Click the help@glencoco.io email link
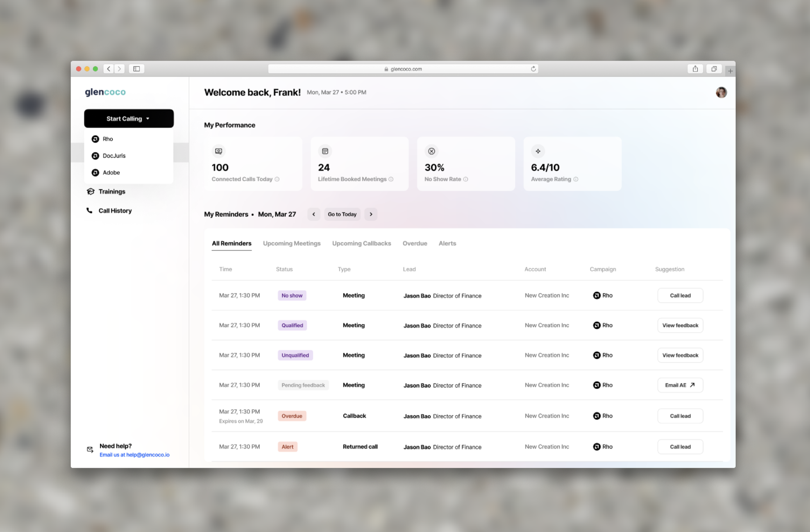The width and height of the screenshot is (810, 532). pos(148,455)
